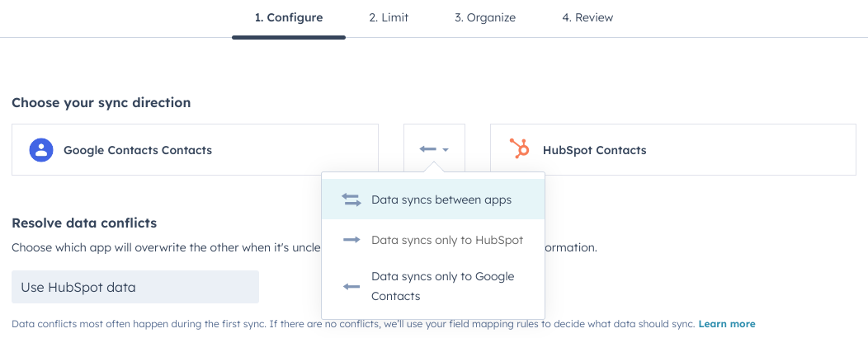868x338 pixels.
Task: Click the Google Contacts avatar icon
Action: (x=41, y=150)
